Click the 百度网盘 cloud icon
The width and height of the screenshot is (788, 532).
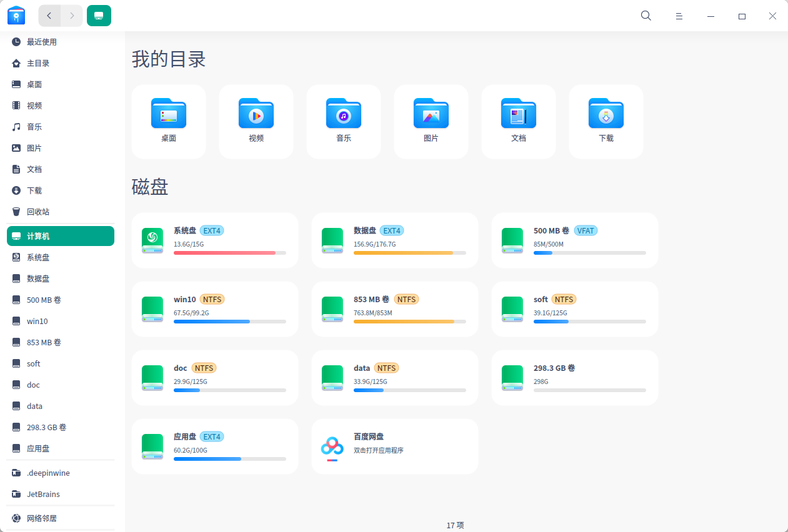coord(332,447)
